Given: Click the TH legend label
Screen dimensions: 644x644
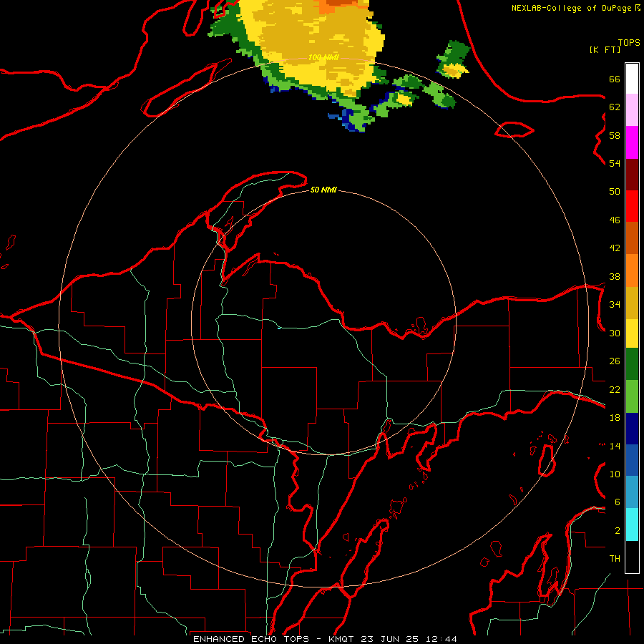Looking at the screenshot, I should [615, 559].
